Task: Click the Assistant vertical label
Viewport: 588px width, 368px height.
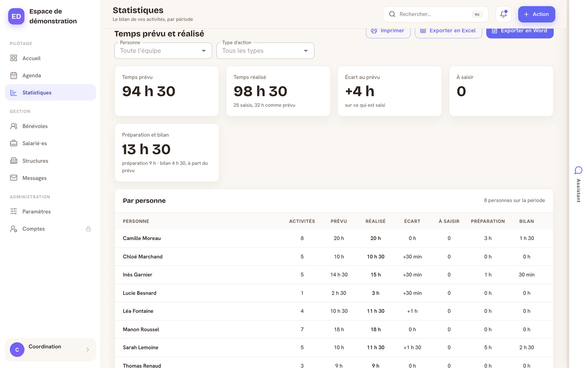Action: pos(578,191)
